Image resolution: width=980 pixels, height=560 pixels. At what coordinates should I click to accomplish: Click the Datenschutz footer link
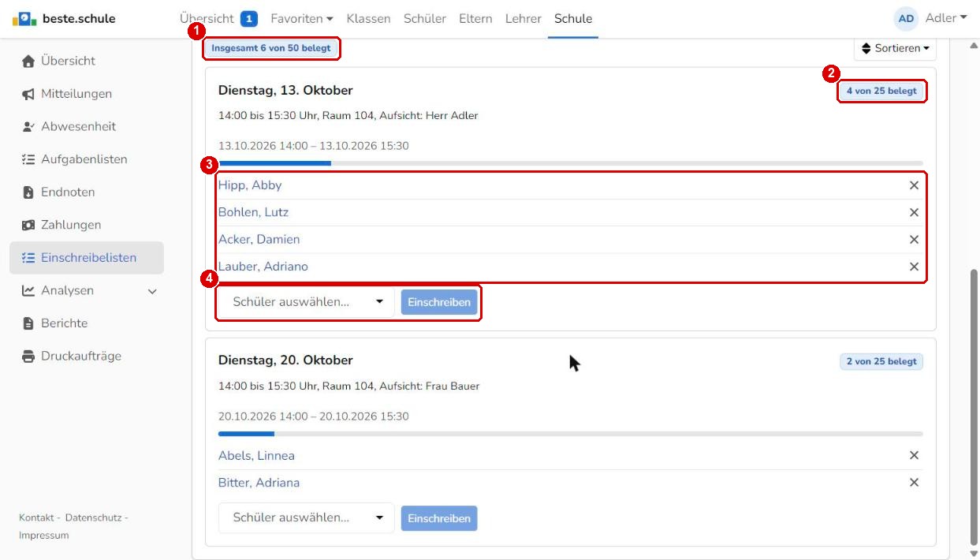point(93,517)
